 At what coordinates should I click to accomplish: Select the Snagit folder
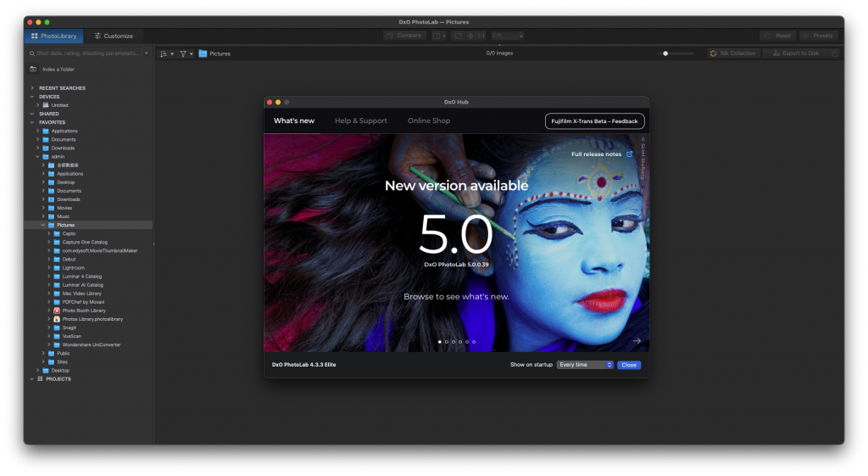coord(70,328)
